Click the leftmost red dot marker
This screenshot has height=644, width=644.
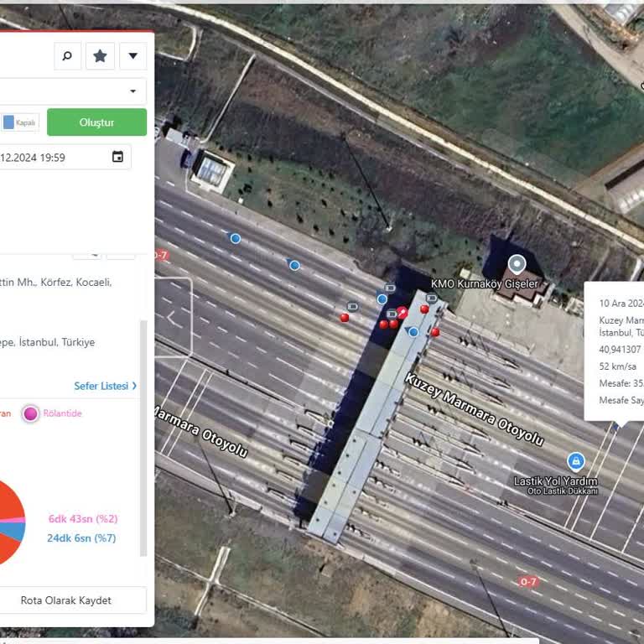(x=345, y=318)
